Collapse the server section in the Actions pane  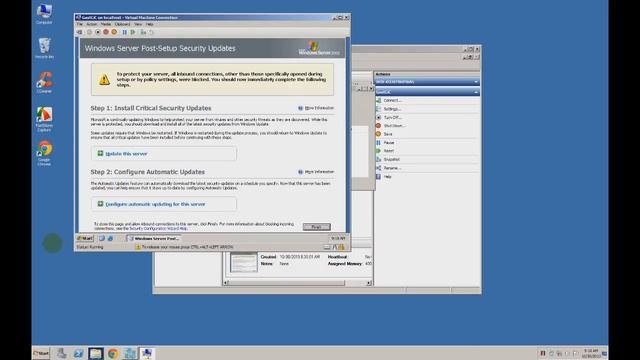pos(476,82)
